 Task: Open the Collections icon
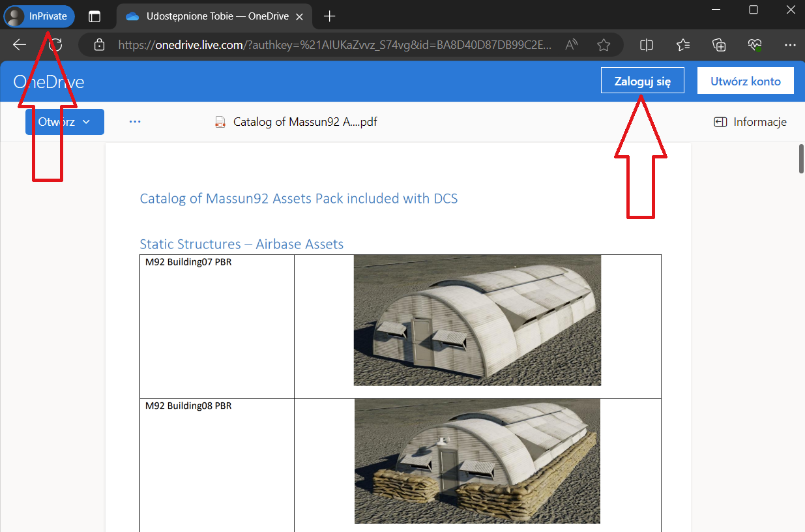click(x=719, y=44)
